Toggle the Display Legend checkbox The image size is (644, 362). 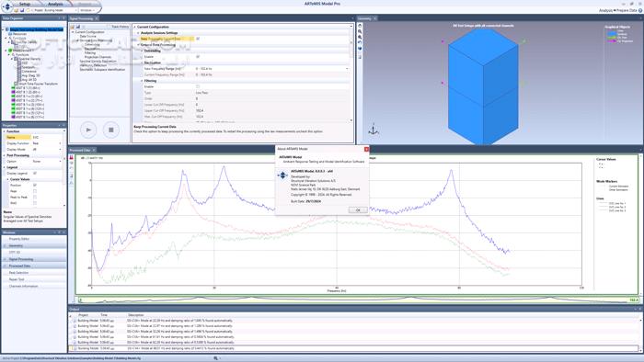35,174
